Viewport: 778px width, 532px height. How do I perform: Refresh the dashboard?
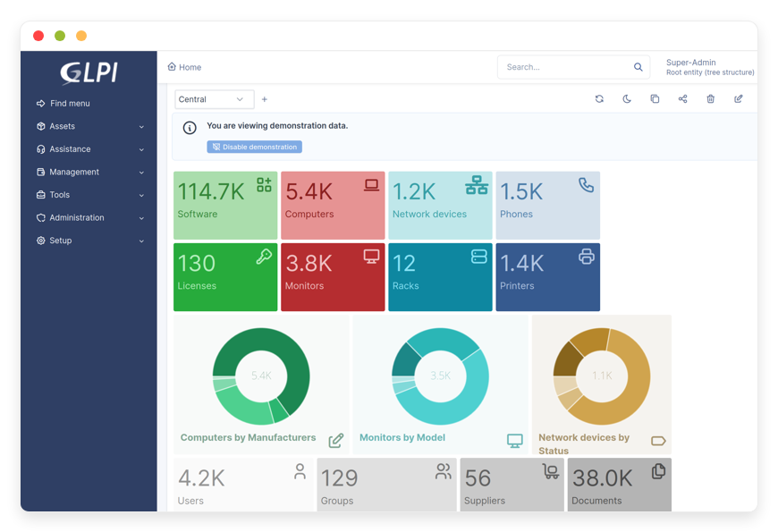599,98
